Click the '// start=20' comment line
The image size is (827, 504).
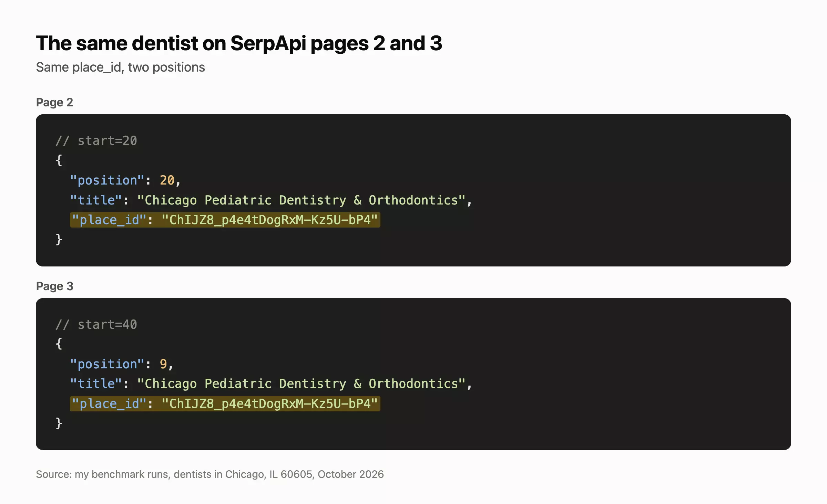96,141
